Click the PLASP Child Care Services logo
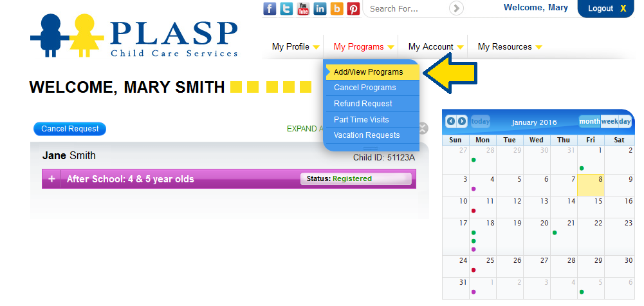This screenshot has width=644, height=306. coord(134,36)
